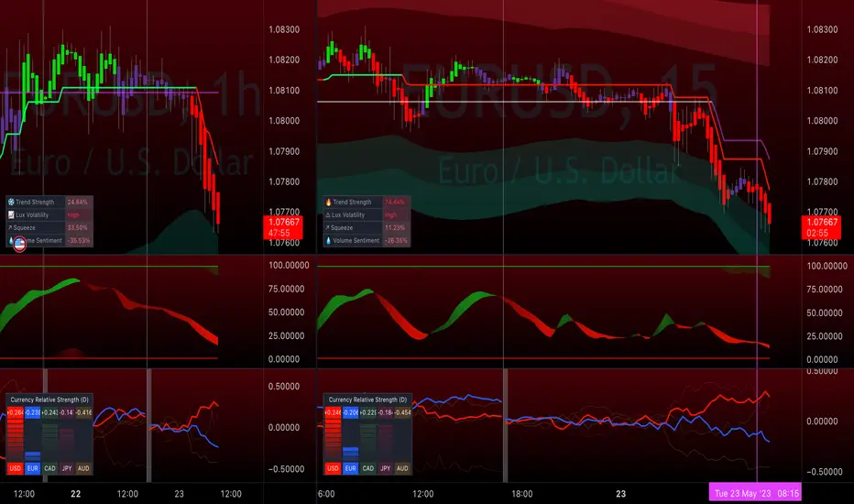Select the CAD label in left strength panel
The width and height of the screenshot is (854, 504).
[50, 468]
